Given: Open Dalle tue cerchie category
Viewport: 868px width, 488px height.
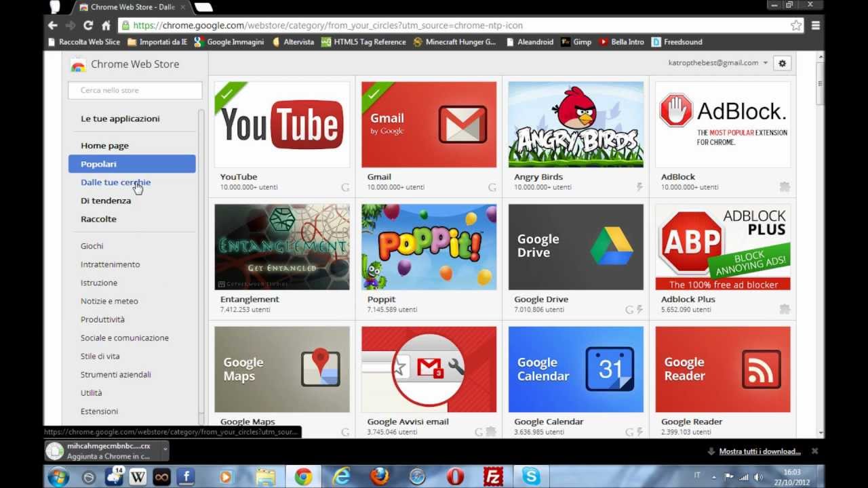Looking at the screenshot, I should (115, 182).
